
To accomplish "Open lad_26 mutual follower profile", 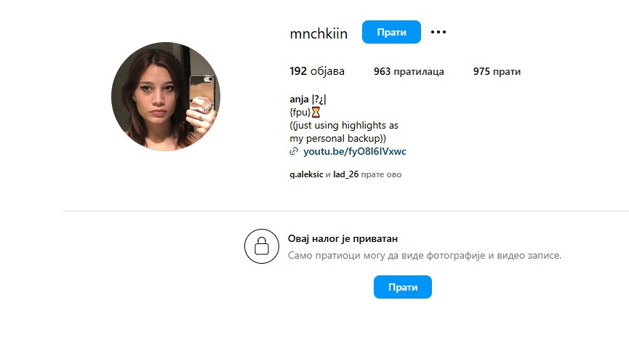I will [x=346, y=174].
